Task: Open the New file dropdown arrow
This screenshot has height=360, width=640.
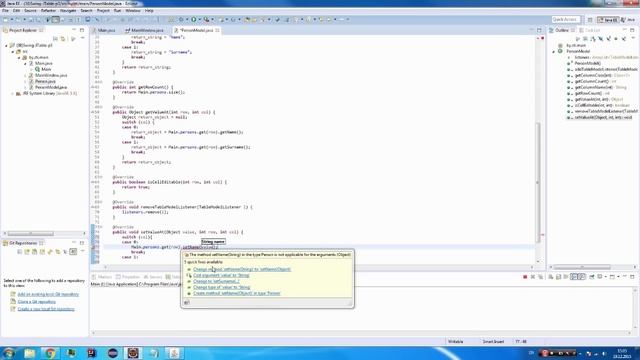Action: [x=11, y=19]
